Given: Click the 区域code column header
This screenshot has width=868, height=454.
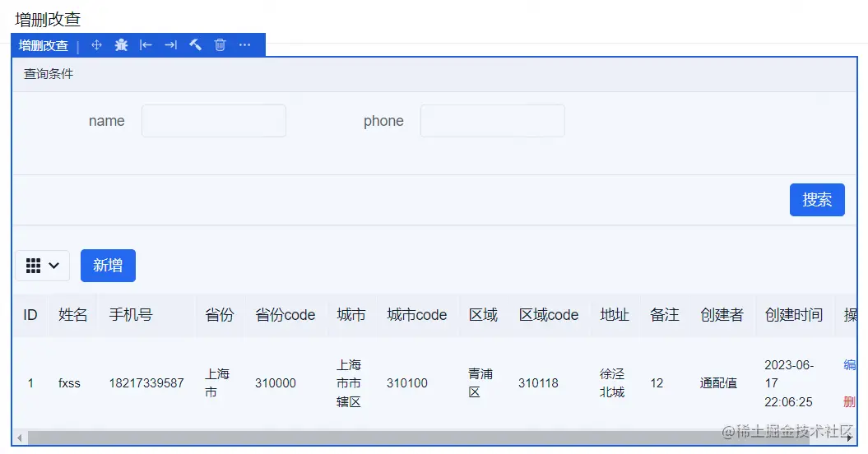Looking at the screenshot, I should tap(549, 315).
